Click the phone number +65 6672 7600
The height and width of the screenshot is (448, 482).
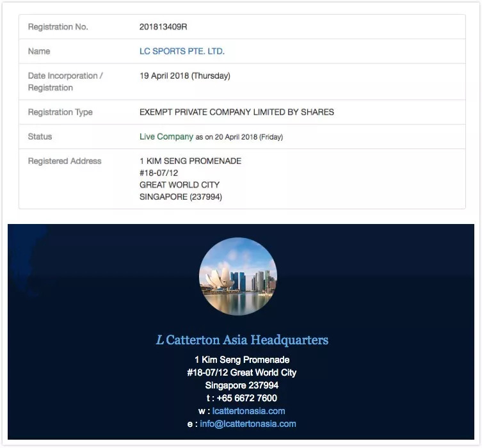pos(247,398)
